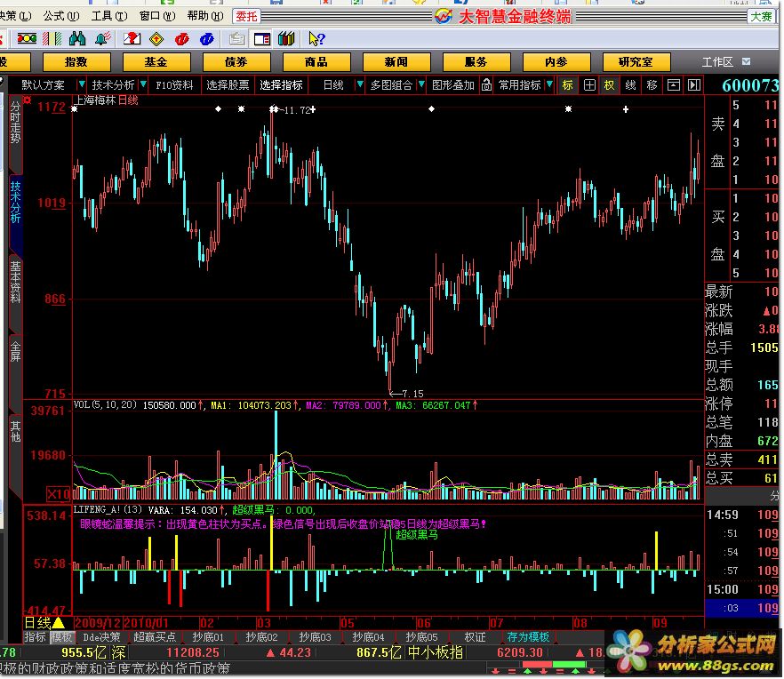Expand the 技术分析 dropdown arrow
784x679 pixels.
point(143,84)
